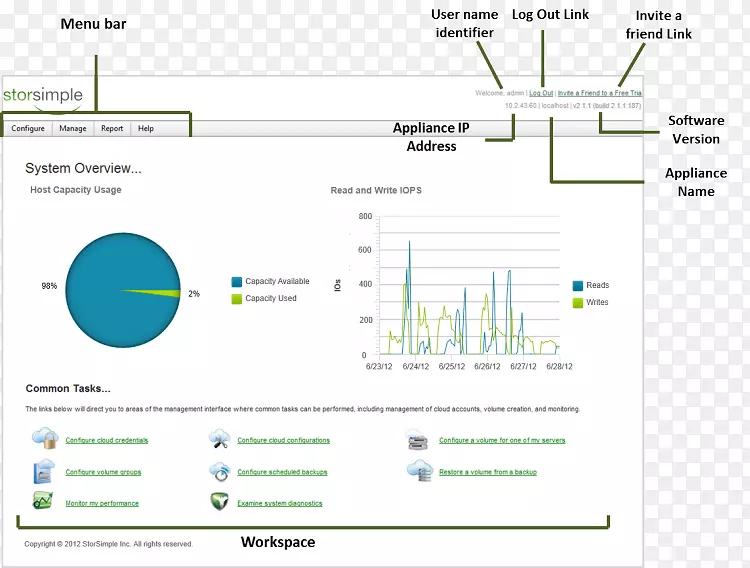Click the 'Welcome, admin' text
This screenshot has width=750, height=568.
500,93
